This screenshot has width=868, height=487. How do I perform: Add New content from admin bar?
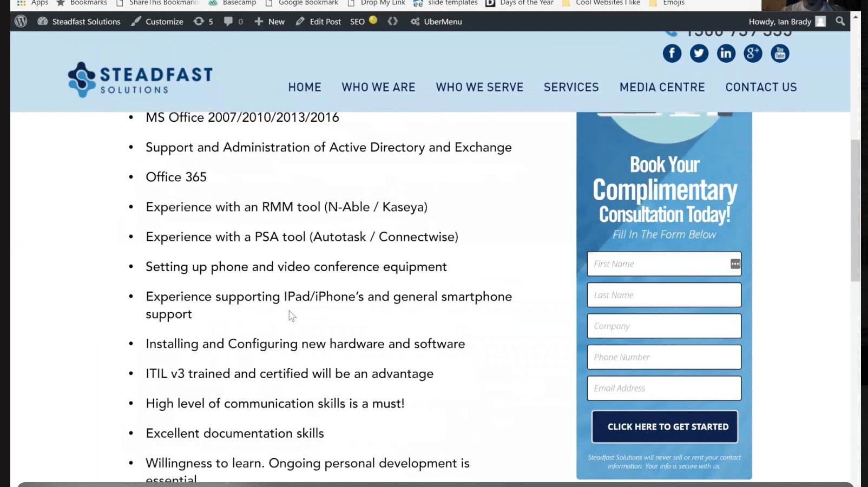[x=269, y=22]
